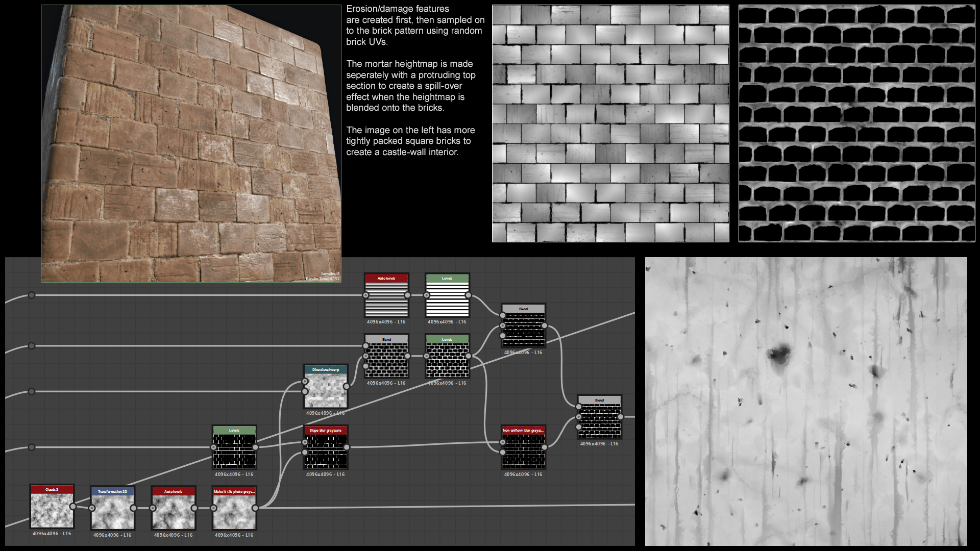The width and height of the screenshot is (980, 551).
Task: Click bottom input pin of Slope blur node
Action: (x=305, y=453)
